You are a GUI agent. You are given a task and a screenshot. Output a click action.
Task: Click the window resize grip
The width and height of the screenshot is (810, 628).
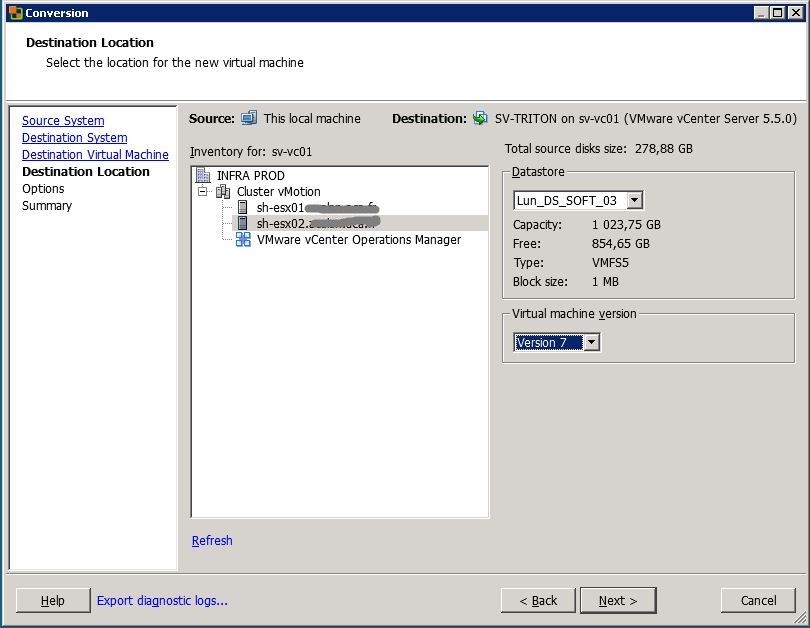click(800, 617)
